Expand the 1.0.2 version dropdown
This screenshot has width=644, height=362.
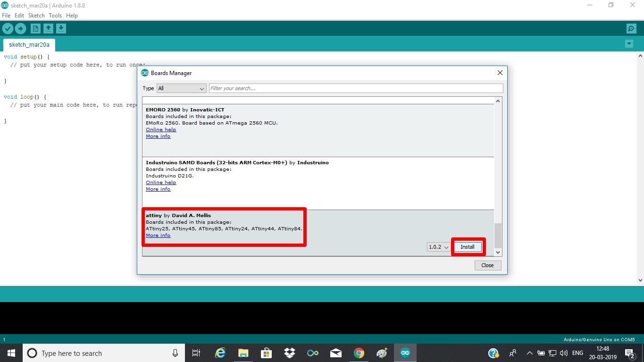point(438,247)
